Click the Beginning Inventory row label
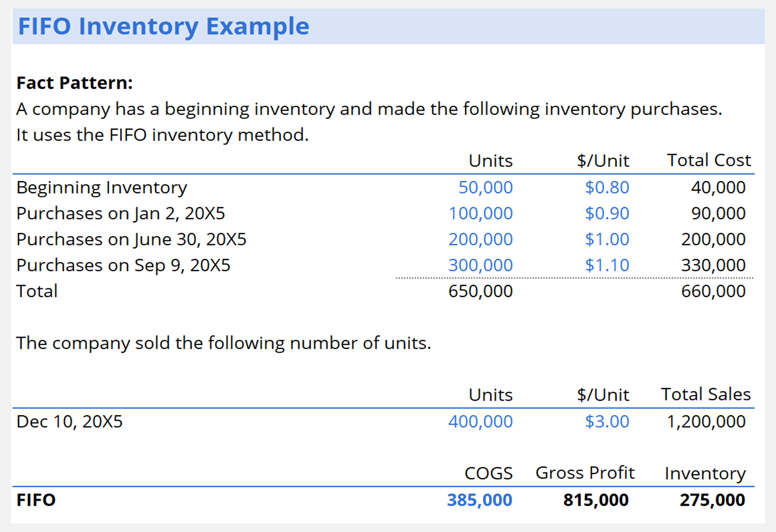The width and height of the screenshot is (776, 532). click(101, 187)
